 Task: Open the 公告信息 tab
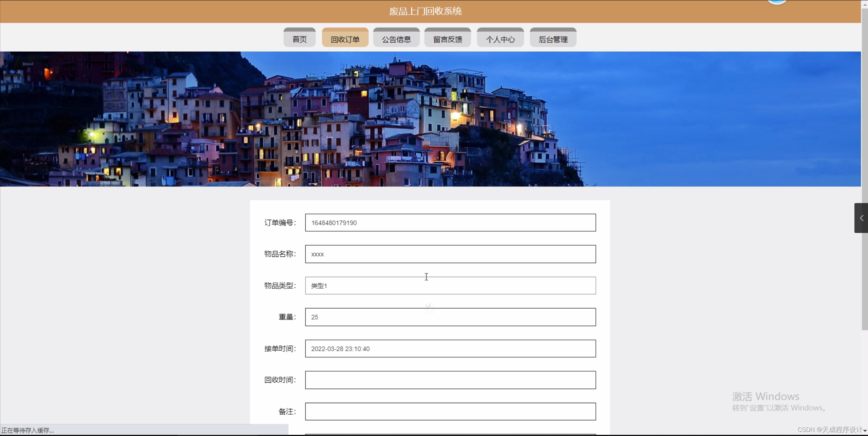coord(396,39)
